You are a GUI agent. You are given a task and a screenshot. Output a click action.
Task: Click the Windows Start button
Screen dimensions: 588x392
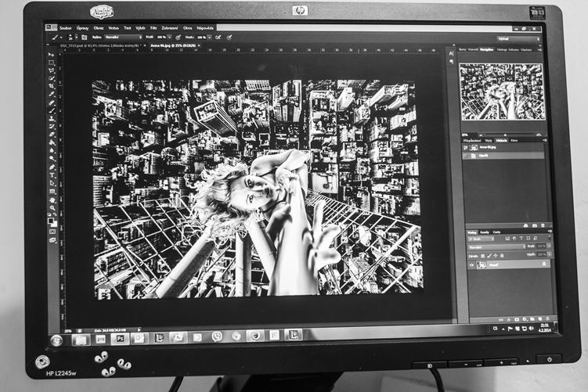click(x=56, y=340)
